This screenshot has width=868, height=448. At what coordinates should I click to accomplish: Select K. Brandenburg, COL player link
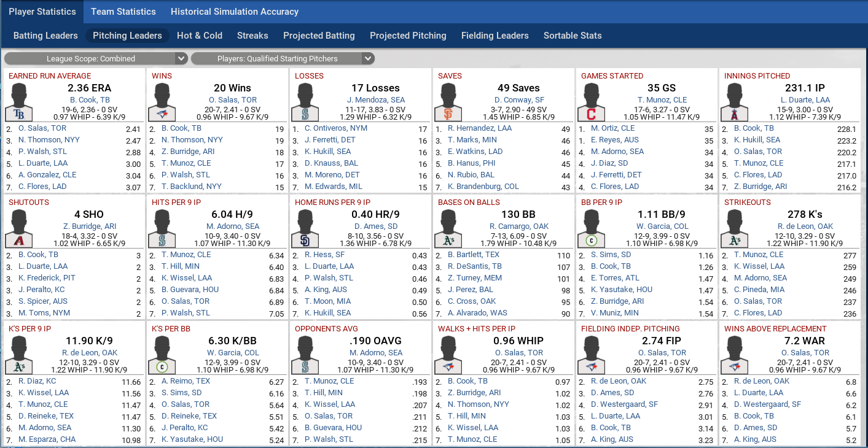tap(483, 187)
